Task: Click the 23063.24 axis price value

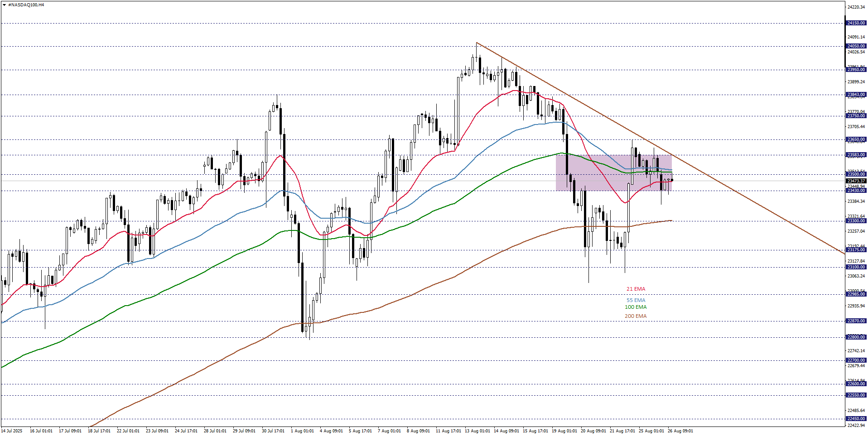Action: click(x=856, y=276)
